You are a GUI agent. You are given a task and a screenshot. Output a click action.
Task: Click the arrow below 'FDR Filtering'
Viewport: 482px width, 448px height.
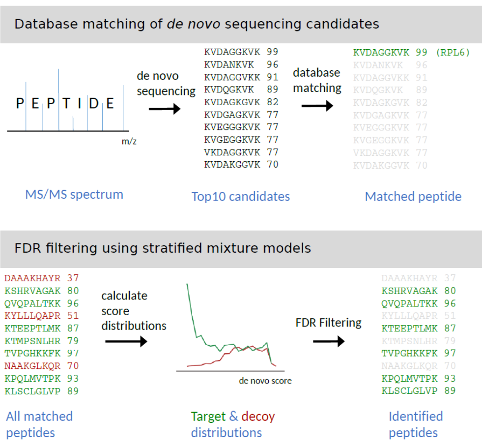329,341
